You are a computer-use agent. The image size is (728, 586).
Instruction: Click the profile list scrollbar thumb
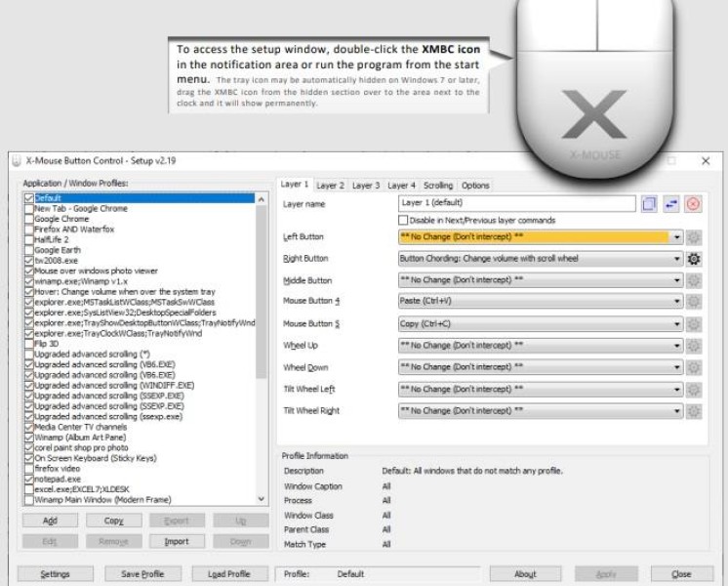coord(262,292)
